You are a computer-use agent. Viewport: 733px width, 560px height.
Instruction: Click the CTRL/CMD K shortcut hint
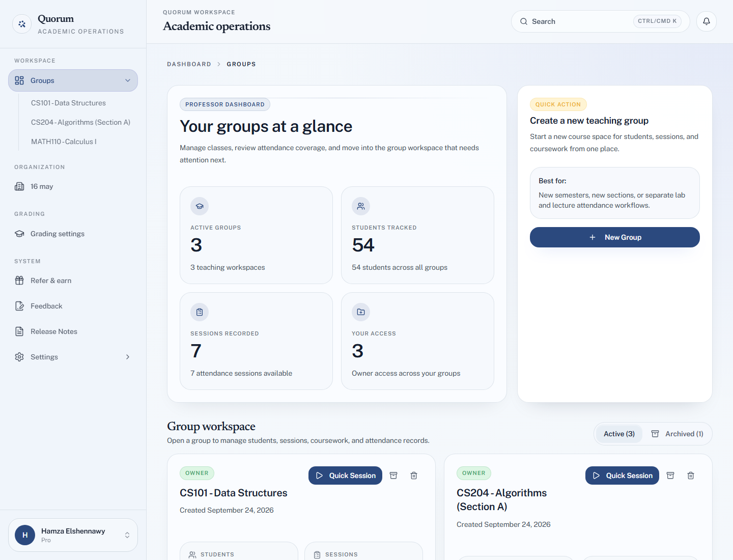click(657, 21)
